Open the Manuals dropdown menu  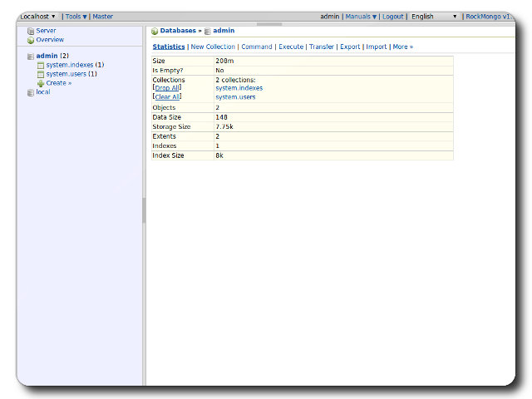coord(361,17)
